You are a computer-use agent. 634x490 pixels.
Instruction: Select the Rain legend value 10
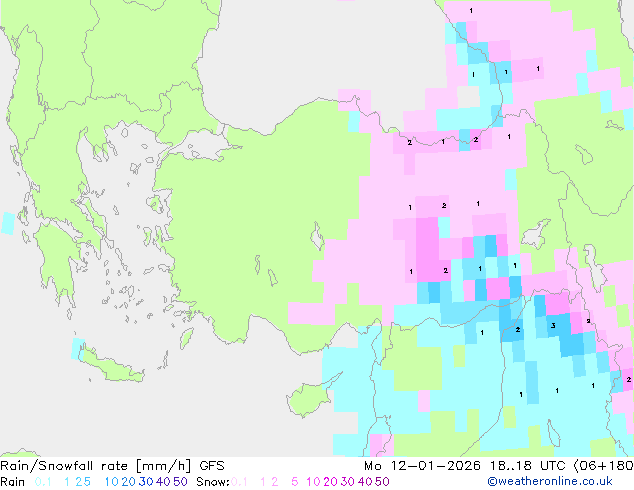[111, 482]
